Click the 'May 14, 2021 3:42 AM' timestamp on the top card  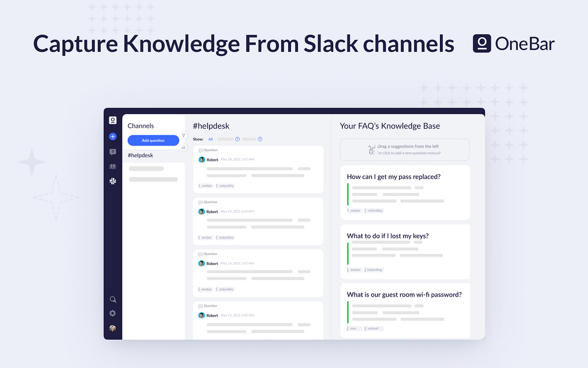click(237, 160)
